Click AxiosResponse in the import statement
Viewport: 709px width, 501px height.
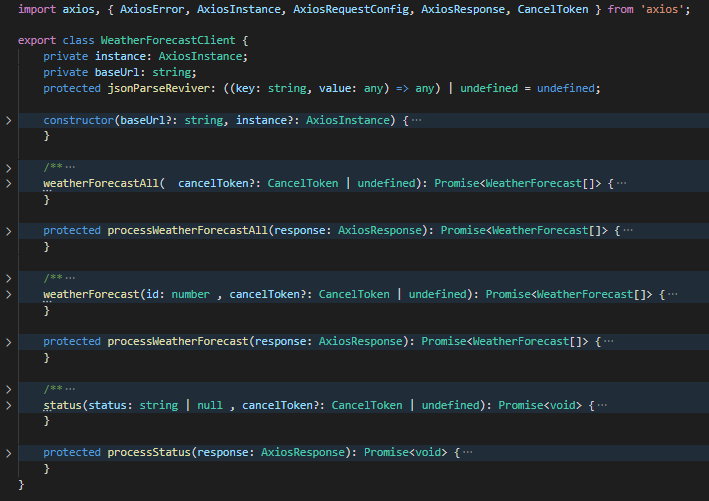463,9
